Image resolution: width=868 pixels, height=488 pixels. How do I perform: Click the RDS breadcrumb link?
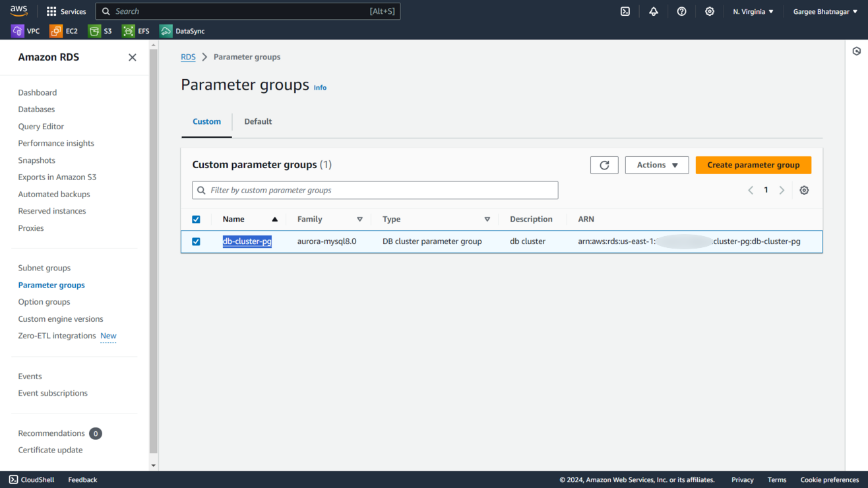pos(188,57)
